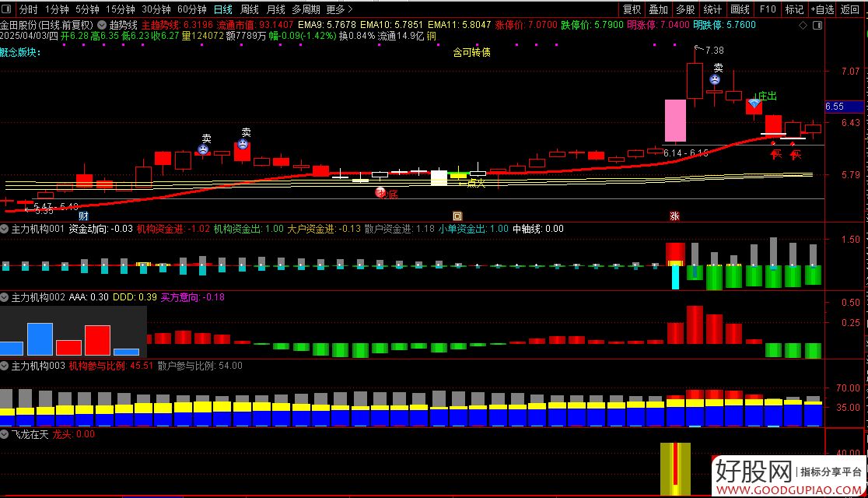This screenshot has width=868, height=498.
Task: Open the 统计 statistics button
Action: [x=712, y=9]
